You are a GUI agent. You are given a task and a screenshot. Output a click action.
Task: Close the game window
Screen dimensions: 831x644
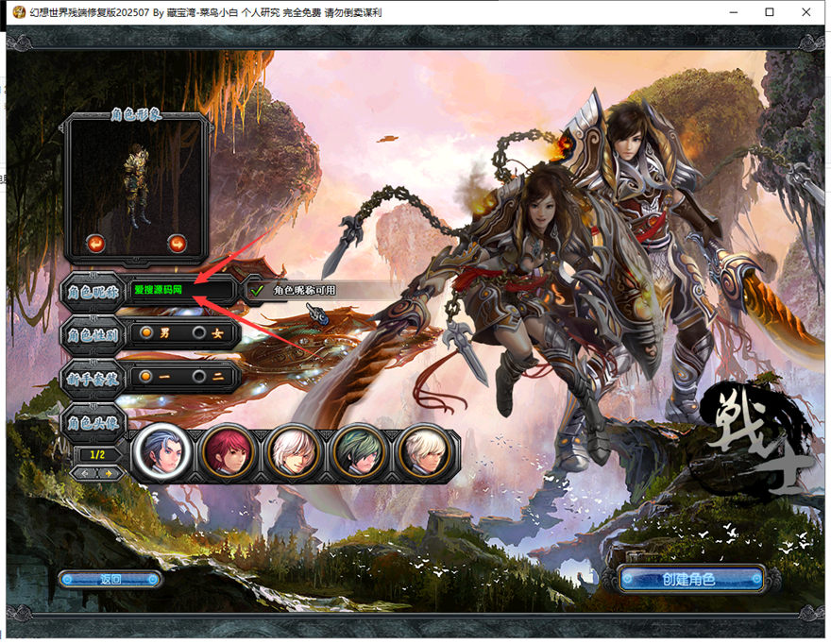806,11
